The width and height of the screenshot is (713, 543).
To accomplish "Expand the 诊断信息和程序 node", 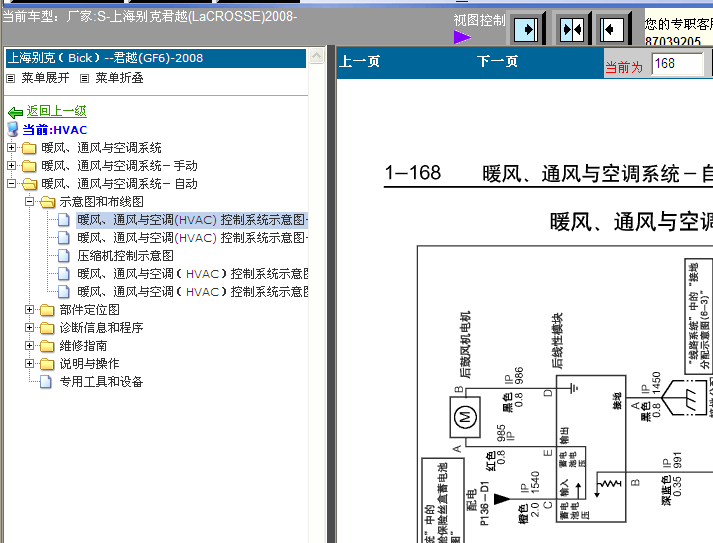I will pyautogui.click(x=30, y=327).
